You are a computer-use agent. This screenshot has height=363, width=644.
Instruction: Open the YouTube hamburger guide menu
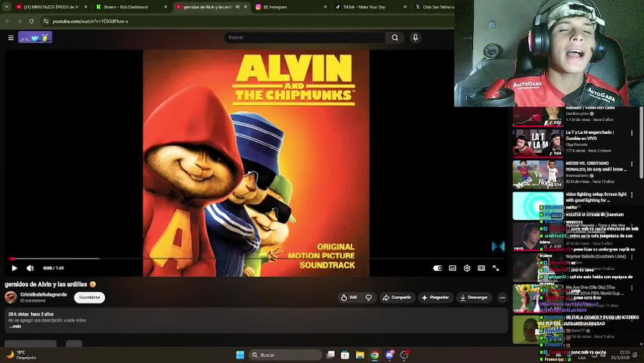11,37
